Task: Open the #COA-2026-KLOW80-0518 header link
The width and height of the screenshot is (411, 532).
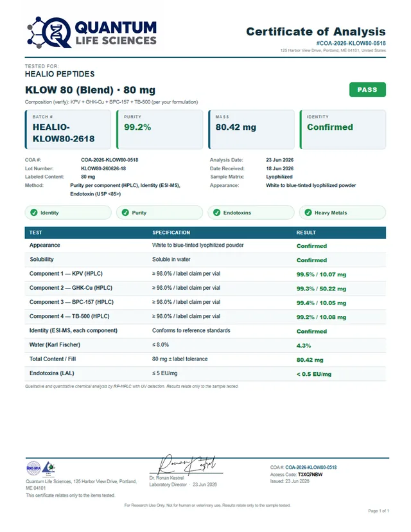Action: (x=351, y=43)
